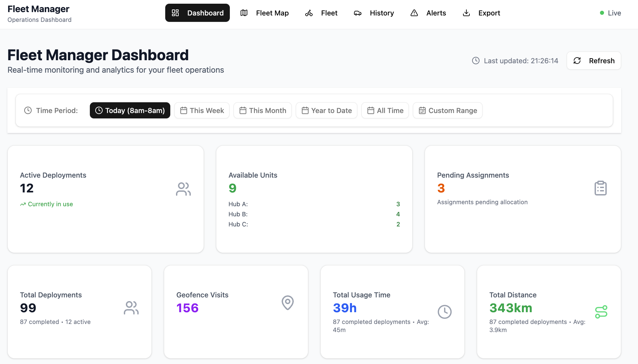Switch to the Dashboard tab

click(x=197, y=13)
